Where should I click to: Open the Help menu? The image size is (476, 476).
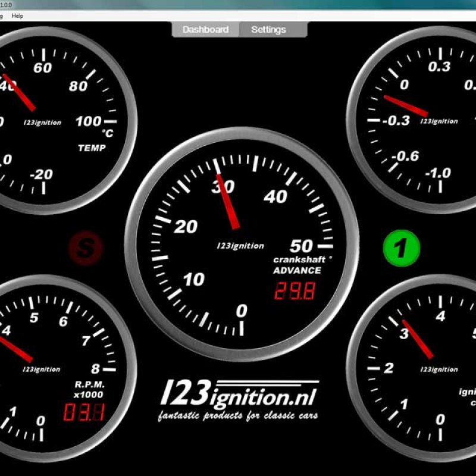[x=18, y=15]
